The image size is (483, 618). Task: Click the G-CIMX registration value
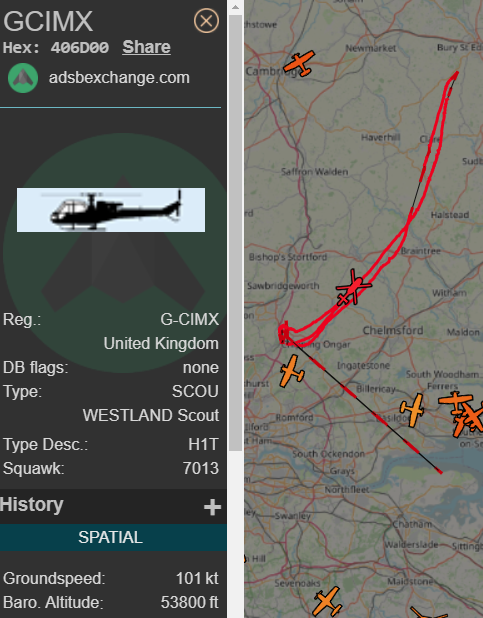[x=189, y=319]
